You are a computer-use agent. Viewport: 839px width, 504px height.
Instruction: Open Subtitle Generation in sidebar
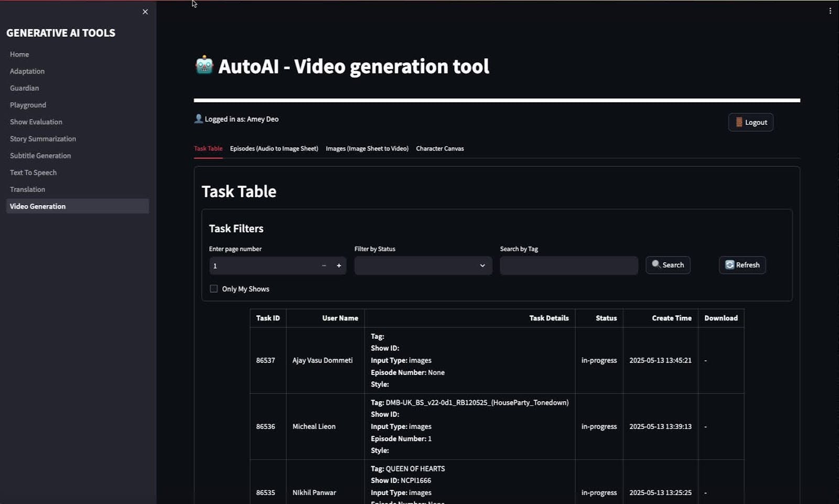(40, 156)
